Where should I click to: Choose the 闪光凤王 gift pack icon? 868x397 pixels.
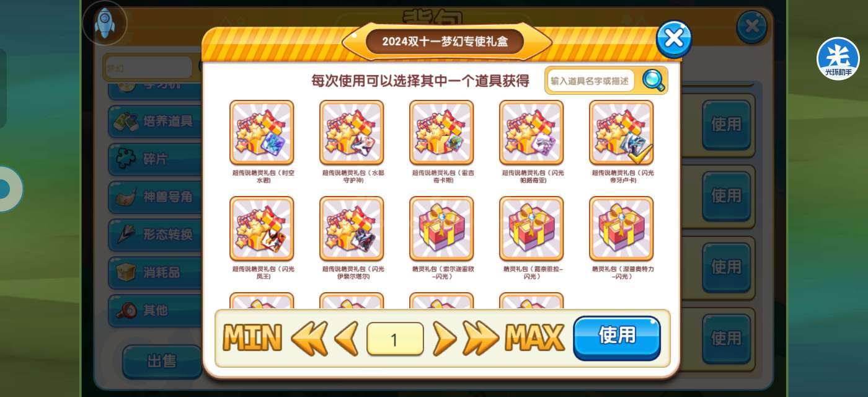pos(262,229)
